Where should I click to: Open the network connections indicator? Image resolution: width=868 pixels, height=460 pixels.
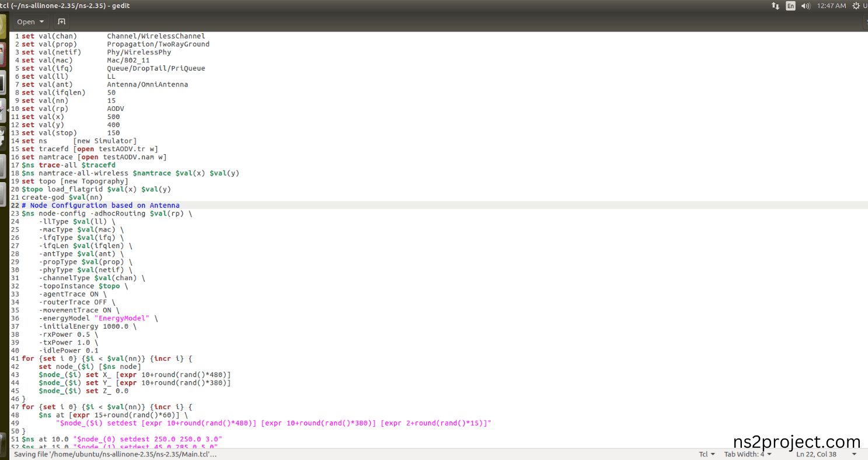775,6
